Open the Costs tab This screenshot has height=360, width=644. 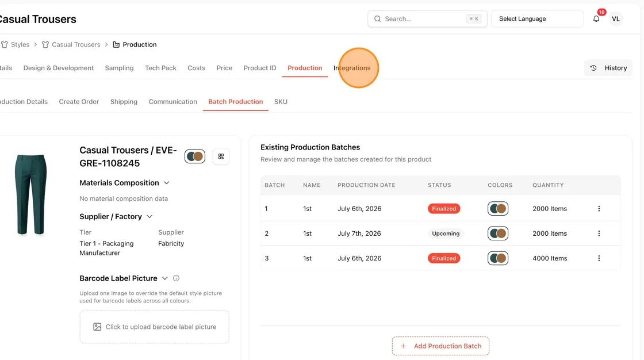[196, 68]
